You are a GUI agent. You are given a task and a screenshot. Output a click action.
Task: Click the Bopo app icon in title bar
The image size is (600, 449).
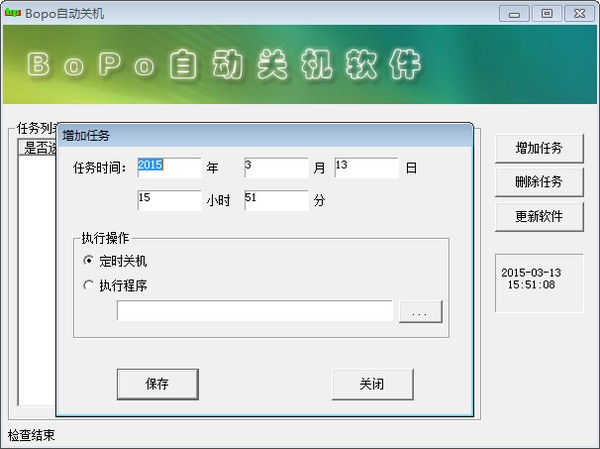point(12,13)
